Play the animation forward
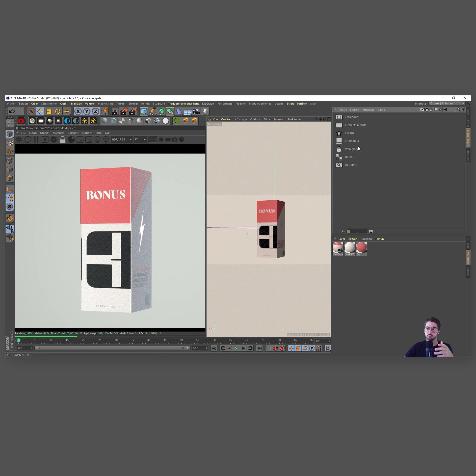This screenshot has width=476, height=476. pyautogui.click(x=237, y=348)
